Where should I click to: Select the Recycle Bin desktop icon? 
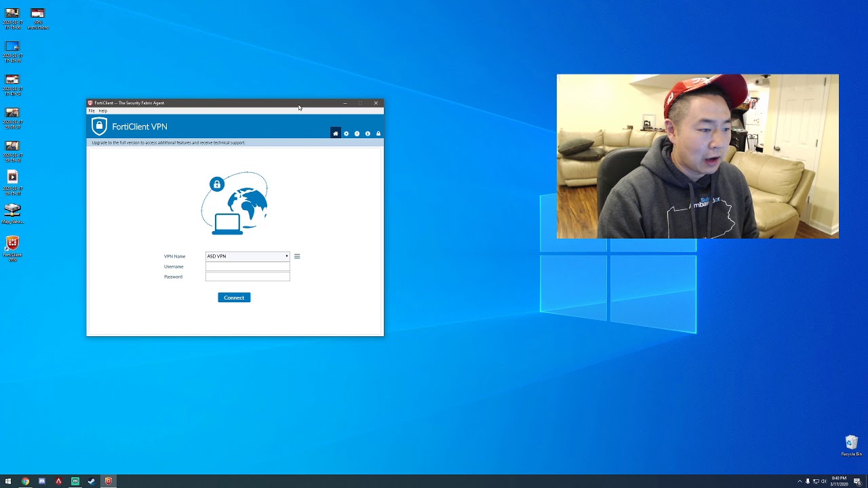tap(852, 446)
